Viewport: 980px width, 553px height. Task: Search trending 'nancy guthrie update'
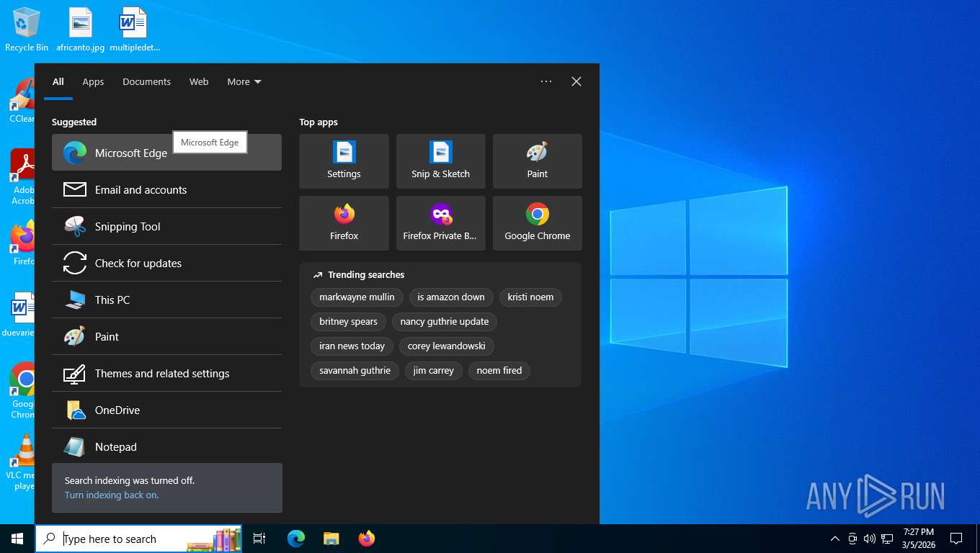[445, 321]
